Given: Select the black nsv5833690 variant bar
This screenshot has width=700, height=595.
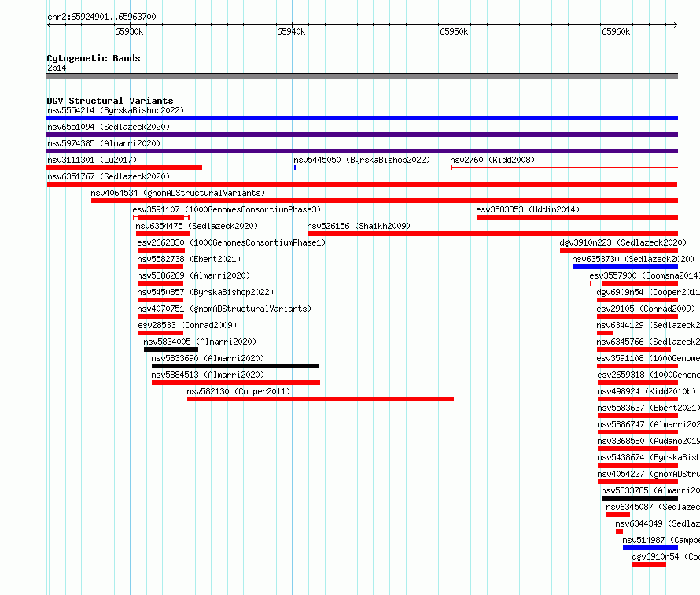Looking at the screenshot, I should point(235,366).
